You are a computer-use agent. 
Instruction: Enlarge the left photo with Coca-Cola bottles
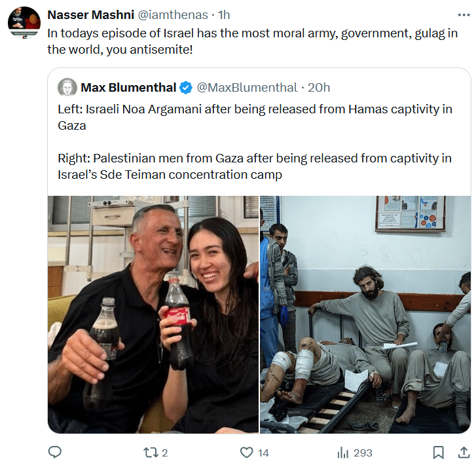[153, 314]
